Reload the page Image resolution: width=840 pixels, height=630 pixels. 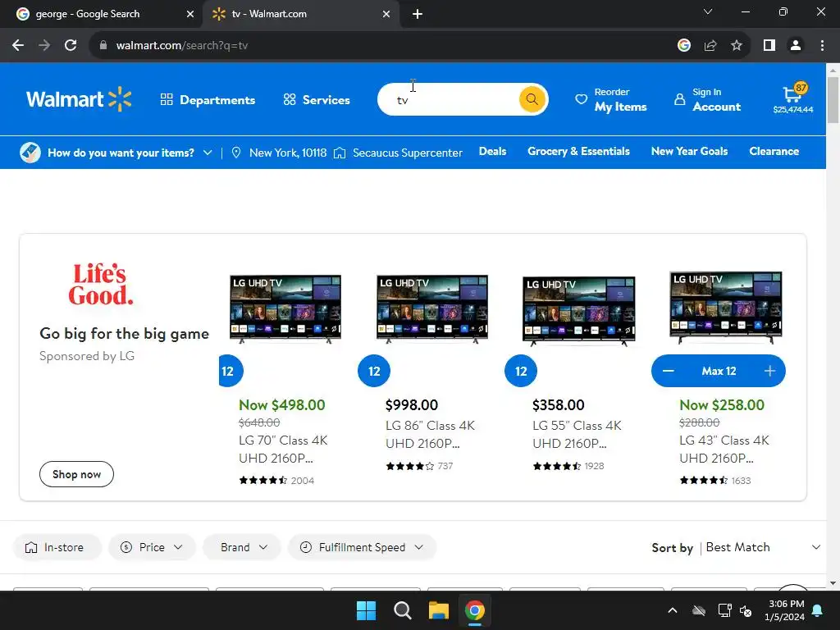71,46
